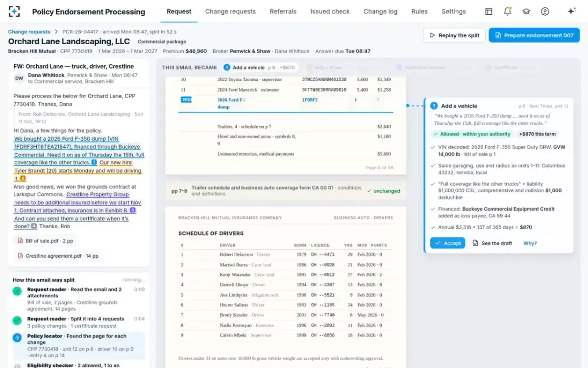Click the Why? link
Screen dimensions: 588x368
[530, 243]
